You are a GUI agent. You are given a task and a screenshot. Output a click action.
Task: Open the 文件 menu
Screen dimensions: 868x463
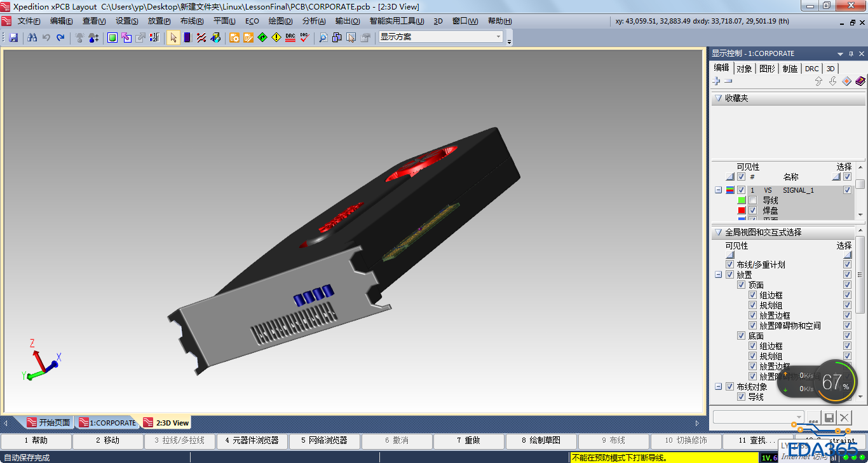coord(29,21)
